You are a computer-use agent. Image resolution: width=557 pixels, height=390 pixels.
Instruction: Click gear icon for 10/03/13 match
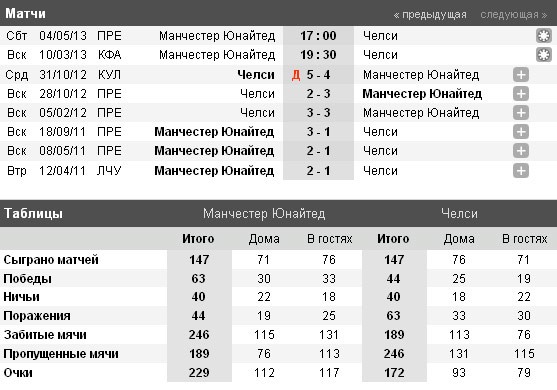pyautogui.click(x=544, y=55)
